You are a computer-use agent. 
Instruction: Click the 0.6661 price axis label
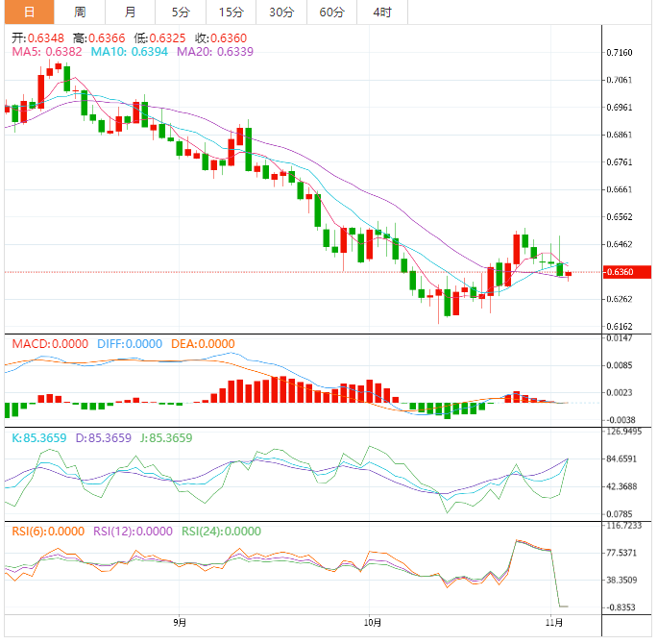pyautogui.click(x=620, y=189)
